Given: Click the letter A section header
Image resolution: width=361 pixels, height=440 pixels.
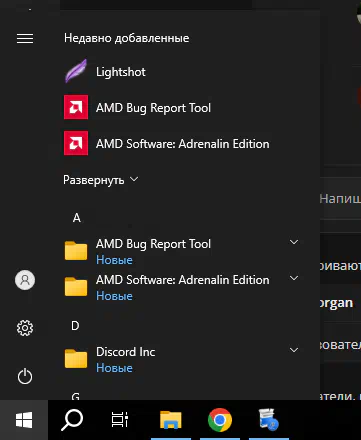Looking at the screenshot, I should [77, 218].
